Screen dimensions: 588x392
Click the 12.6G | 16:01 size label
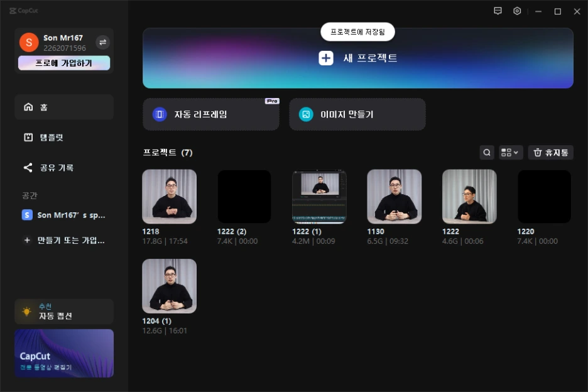click(165, 331)
